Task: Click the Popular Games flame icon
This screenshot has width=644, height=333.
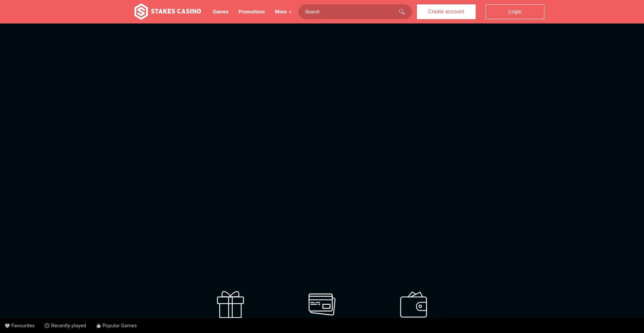Action: [x=99, y=326]
